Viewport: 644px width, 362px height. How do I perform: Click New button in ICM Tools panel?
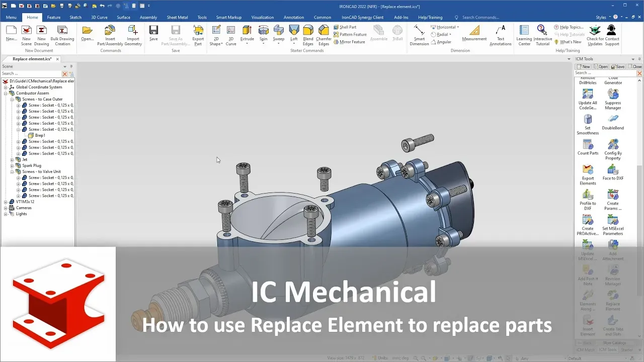click(583, 66)
